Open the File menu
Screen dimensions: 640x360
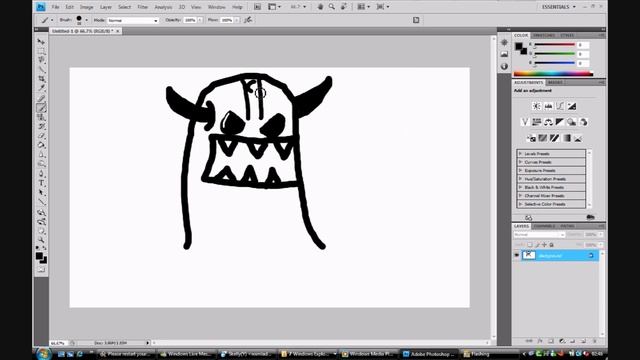[x=55, y=7]
